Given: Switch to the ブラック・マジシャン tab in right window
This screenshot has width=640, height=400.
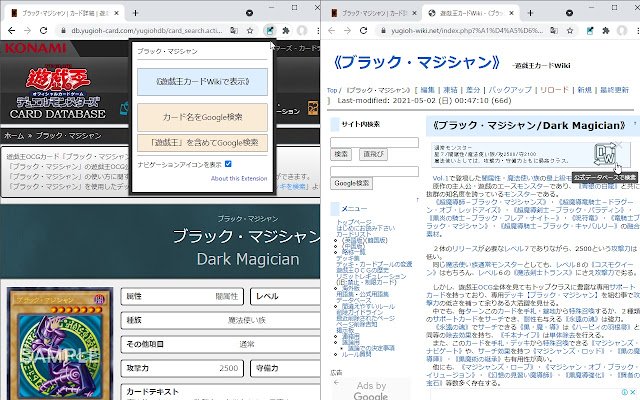Looking at the screenshot, I should [373, 13].
